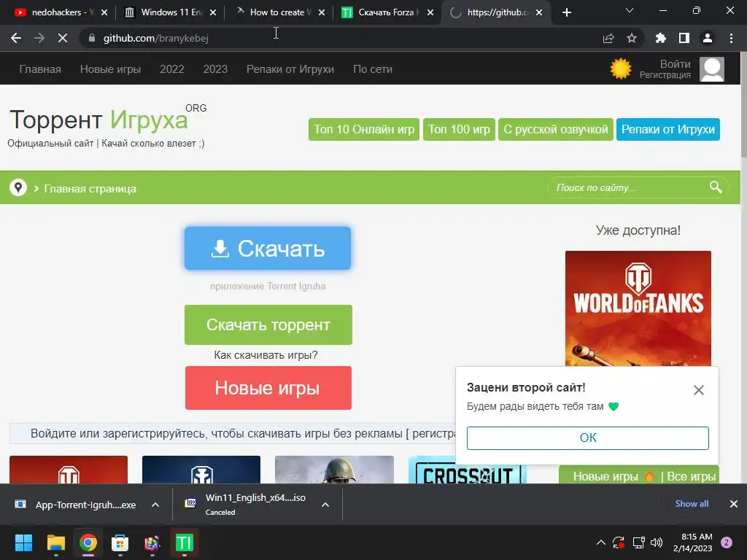Expand App-Torrent-Igruh download options chevron
747x560 pixels.
pyautogui.click(x=155, y=505)
